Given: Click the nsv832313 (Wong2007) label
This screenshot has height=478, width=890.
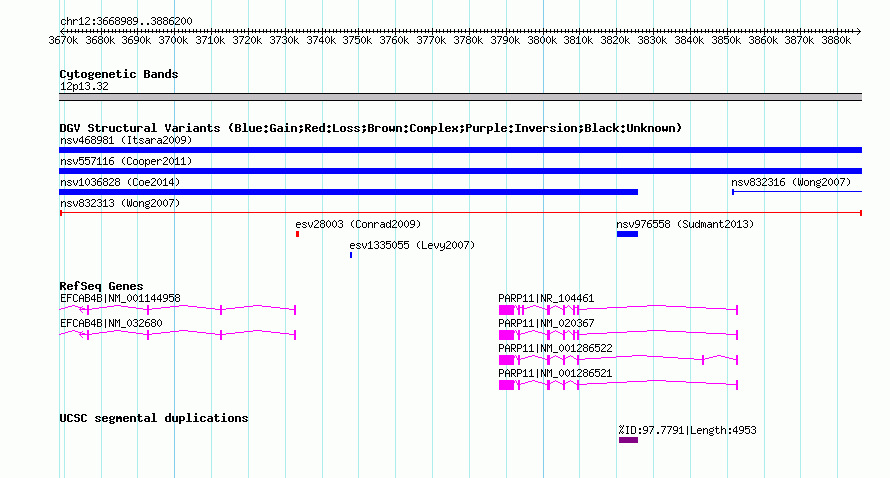Looking at the screenshot, I should pyautogui.click(x=120, y=203).
